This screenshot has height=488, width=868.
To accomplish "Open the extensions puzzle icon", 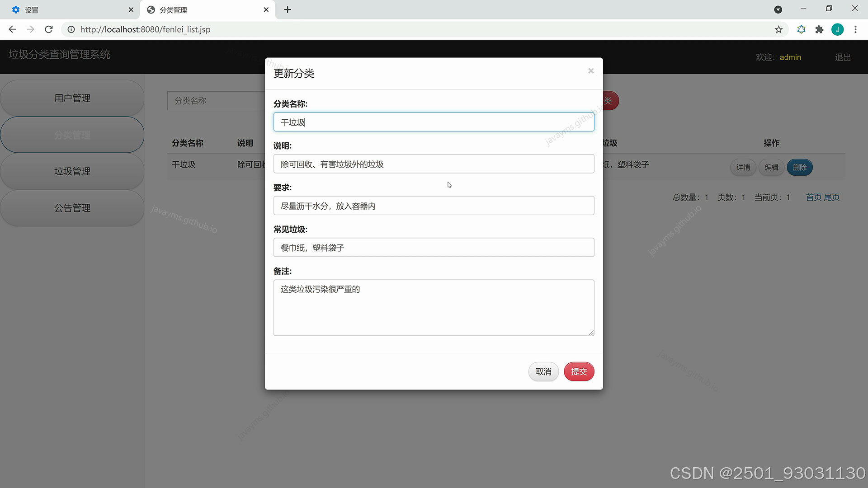I will pyautogui.click(x=819, y=29).
